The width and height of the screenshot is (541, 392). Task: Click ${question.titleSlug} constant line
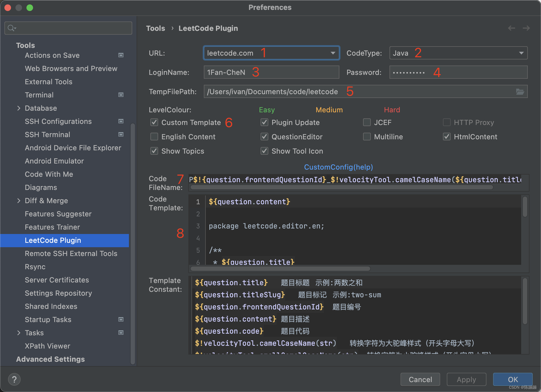288,295
